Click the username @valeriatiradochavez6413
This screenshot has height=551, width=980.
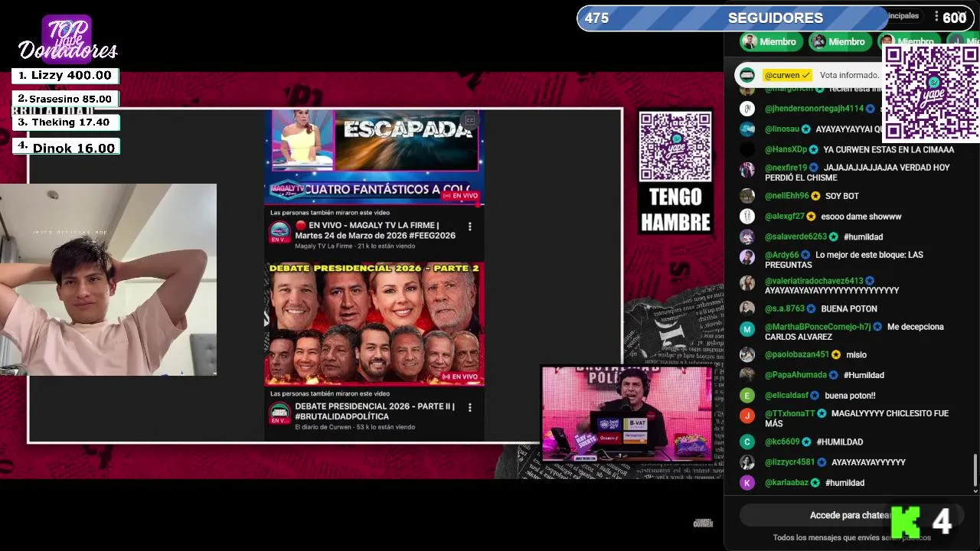tap(814, 281)
